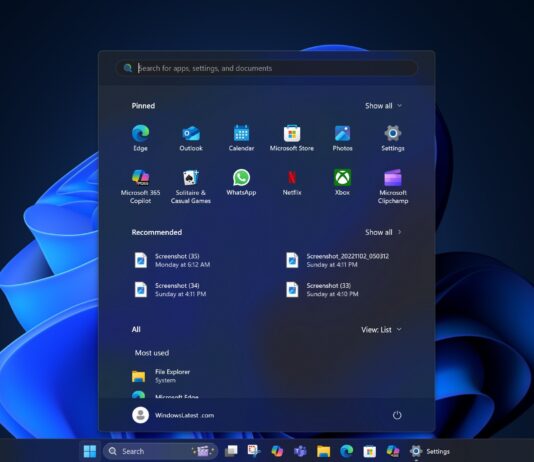Image resolution: width=534 pixels, height=462 pixels.
Task: Open Task View on the taskbar
Action: point(231,451)
